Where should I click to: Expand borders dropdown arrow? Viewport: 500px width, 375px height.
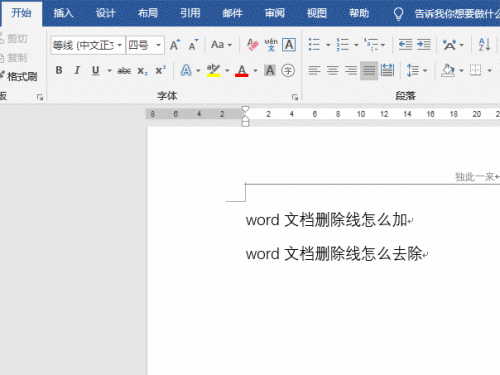coord(489,71)
